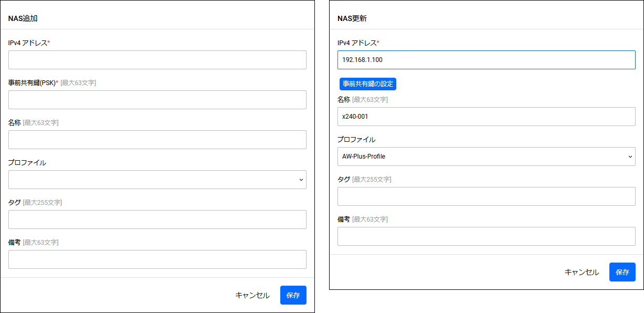Image resolution: width=644 pixels, height=313 pixels.
Task: Click the field containing 192.168.1.100
Action: point(487,60)
